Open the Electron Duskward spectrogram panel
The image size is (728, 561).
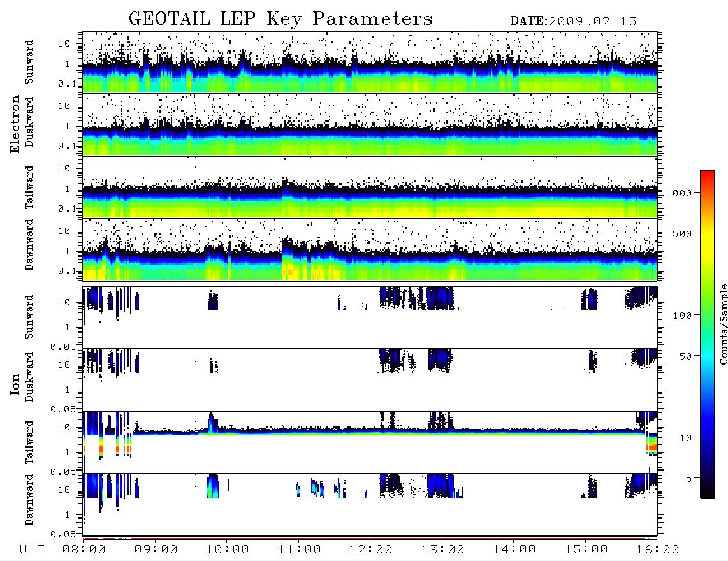click(370, 124)
